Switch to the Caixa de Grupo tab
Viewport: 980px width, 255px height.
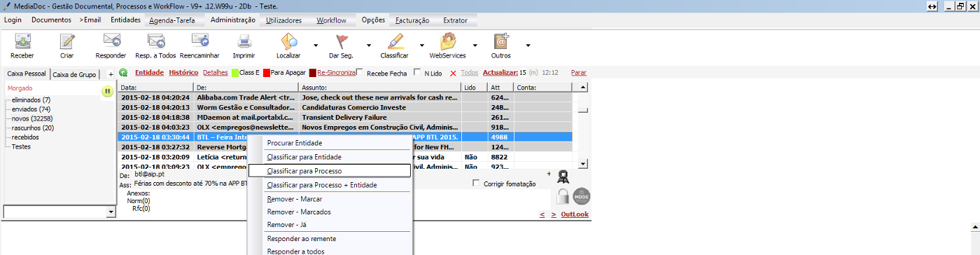pos(76,74)
